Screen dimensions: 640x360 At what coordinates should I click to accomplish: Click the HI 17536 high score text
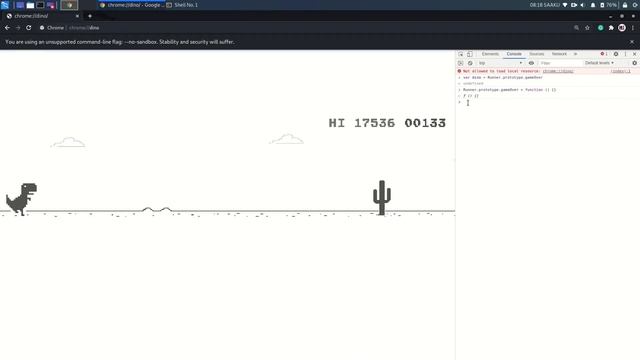[x=362, y=123]
